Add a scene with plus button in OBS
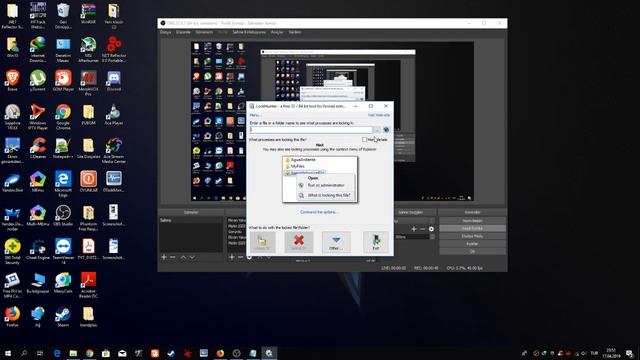Image resolution: width=640 pixels, height=360 pixels. pos(164,257)
